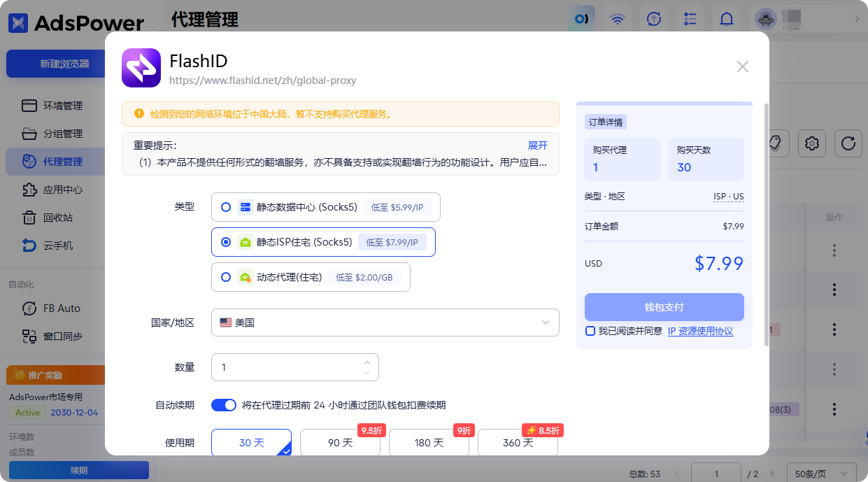Toggle the 自动续期 switch off
The width and height of the screenshot is (868, 482).
pyautogui.click(x=224, y=405)
